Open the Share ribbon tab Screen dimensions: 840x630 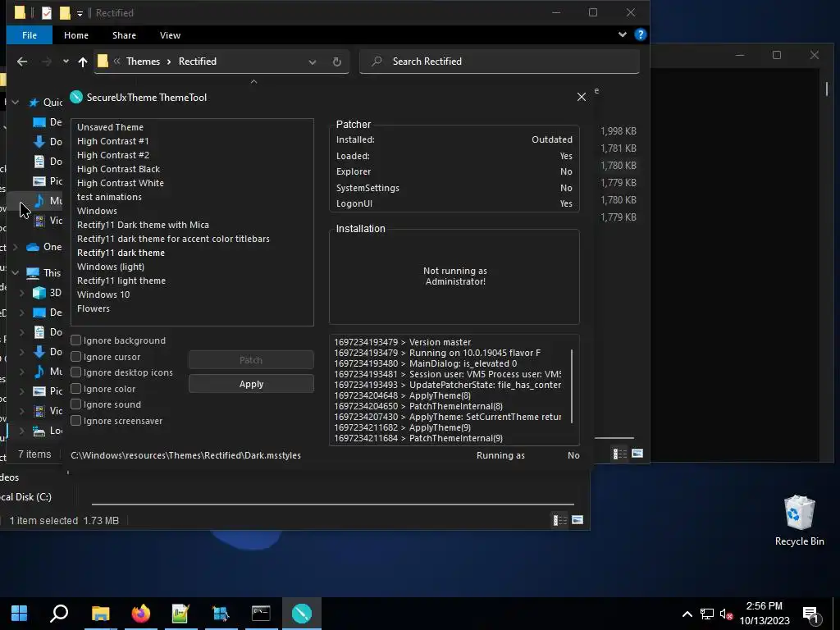(x=124, y=34)
